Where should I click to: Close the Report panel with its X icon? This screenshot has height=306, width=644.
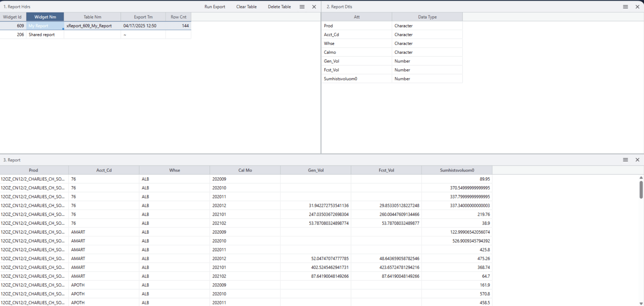point(638,160)
